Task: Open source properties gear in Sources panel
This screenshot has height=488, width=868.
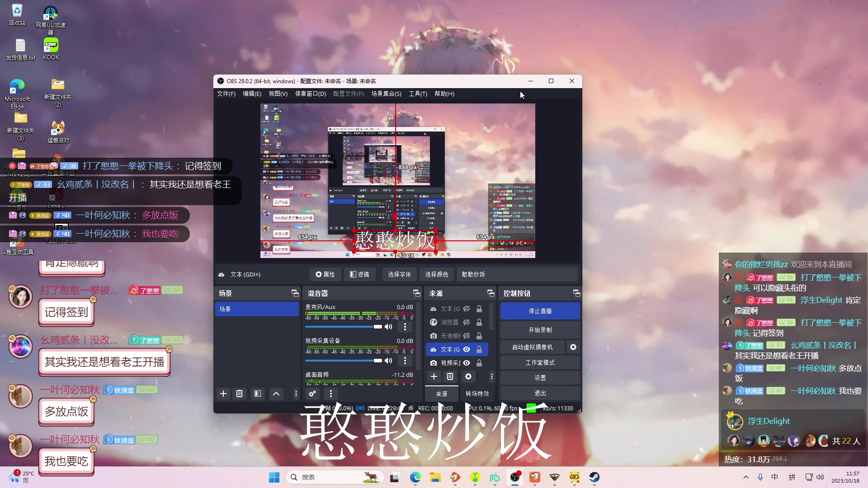Action: click(x=468, y=376)
